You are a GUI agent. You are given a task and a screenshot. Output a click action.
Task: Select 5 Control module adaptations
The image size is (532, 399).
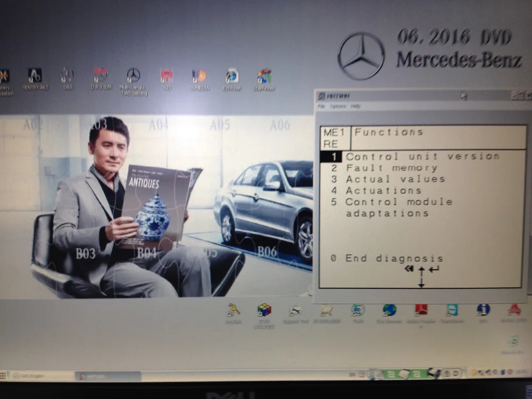point(392,207)
